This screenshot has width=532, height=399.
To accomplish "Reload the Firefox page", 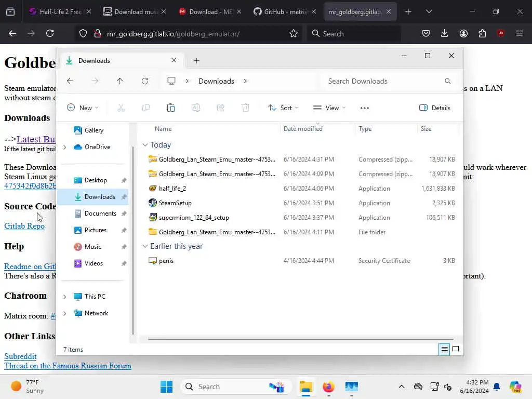I will (50, 34).
